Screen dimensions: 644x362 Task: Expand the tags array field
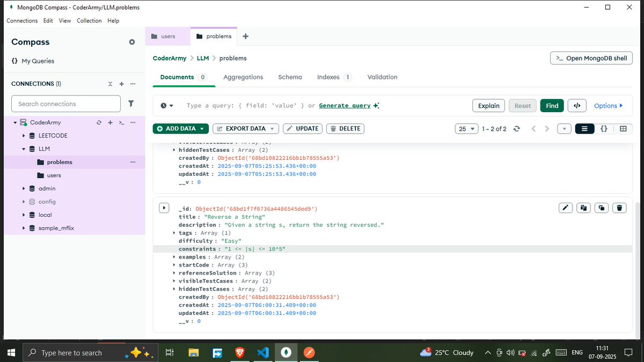(174, 233)
